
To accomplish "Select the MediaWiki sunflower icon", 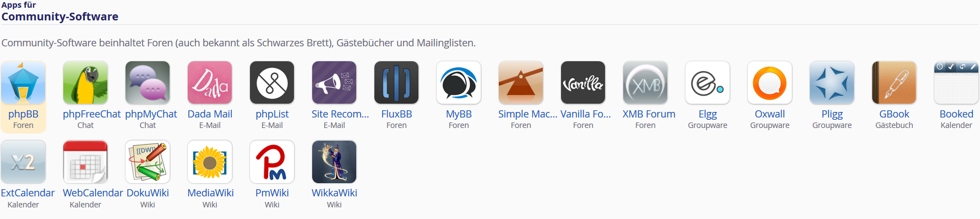I will point(210,162).
